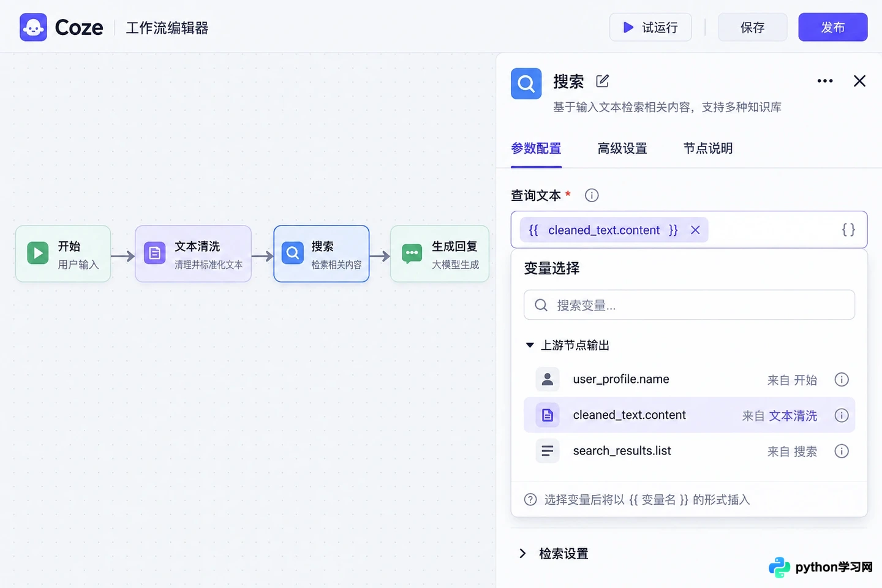The width and height of the screenshot is (882, 588).
Task: Click the 保存 button
Action: coord(753,28)
